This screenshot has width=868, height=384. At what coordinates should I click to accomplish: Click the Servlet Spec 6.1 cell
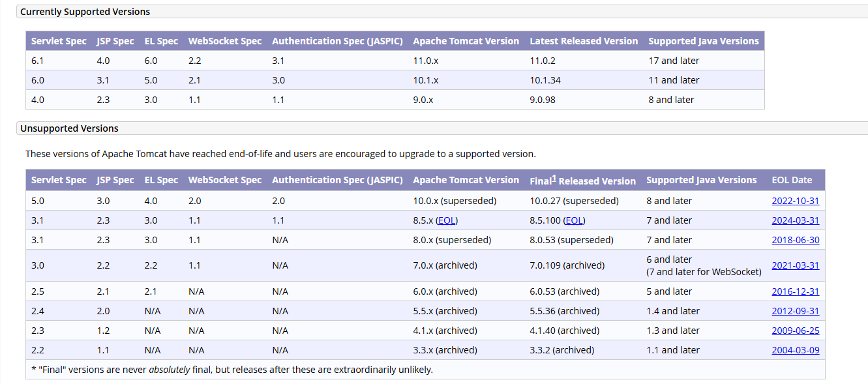[x=37, y=61]
